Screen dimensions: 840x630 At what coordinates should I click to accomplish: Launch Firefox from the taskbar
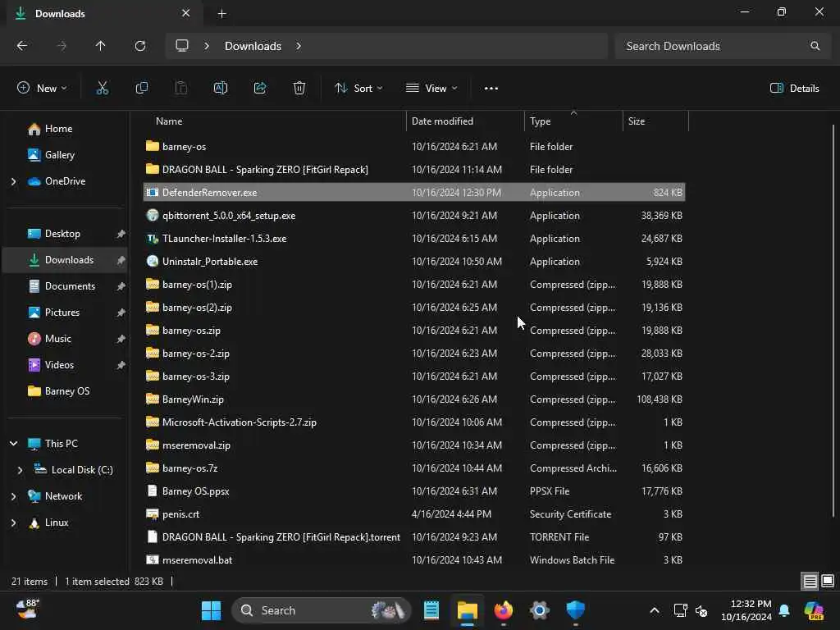click(x=504, y=610)
